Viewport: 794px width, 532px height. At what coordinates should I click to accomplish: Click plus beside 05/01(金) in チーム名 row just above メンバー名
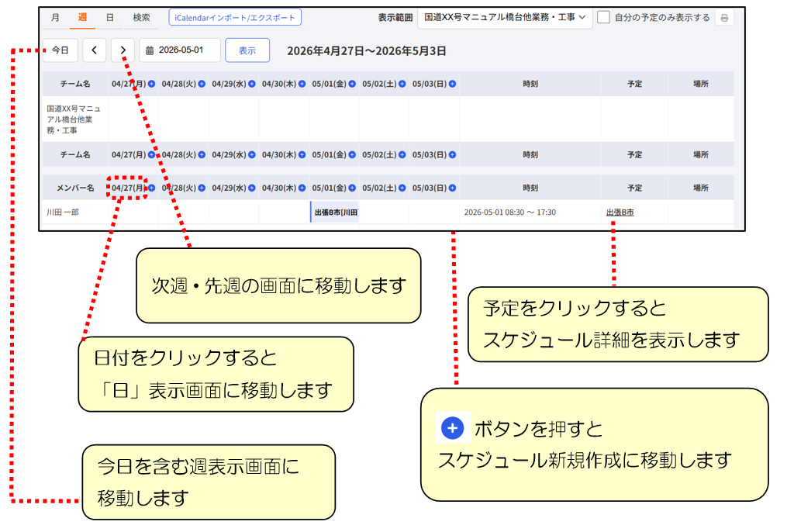click(x=352, y=154)
